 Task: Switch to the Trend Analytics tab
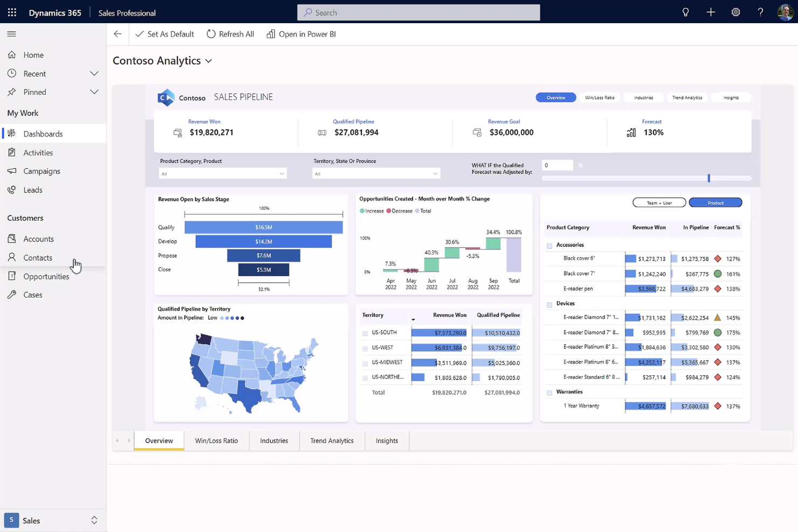click(x=332, y=440)
